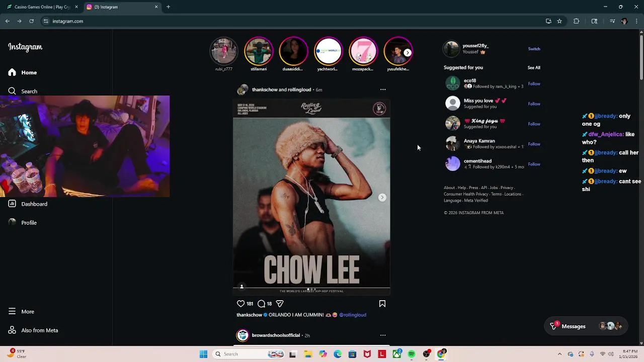Open the About footer link
Screen dimensions: 644x362
coord(449,188)
